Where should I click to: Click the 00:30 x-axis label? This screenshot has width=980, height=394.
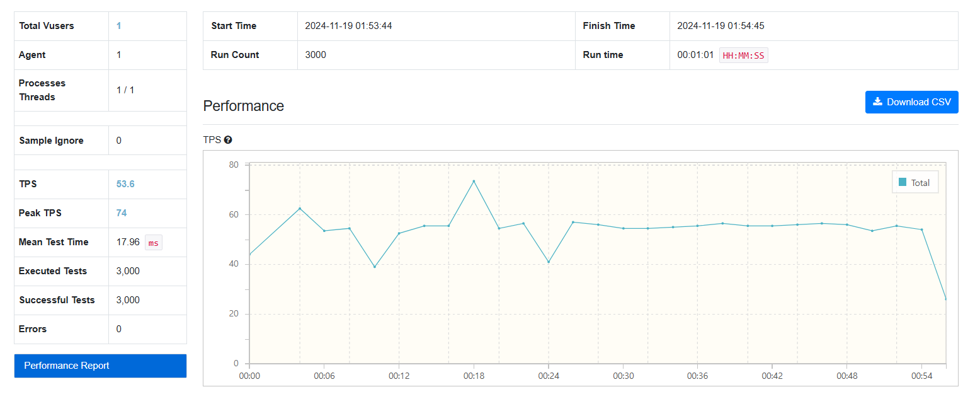tap(623, 375)
